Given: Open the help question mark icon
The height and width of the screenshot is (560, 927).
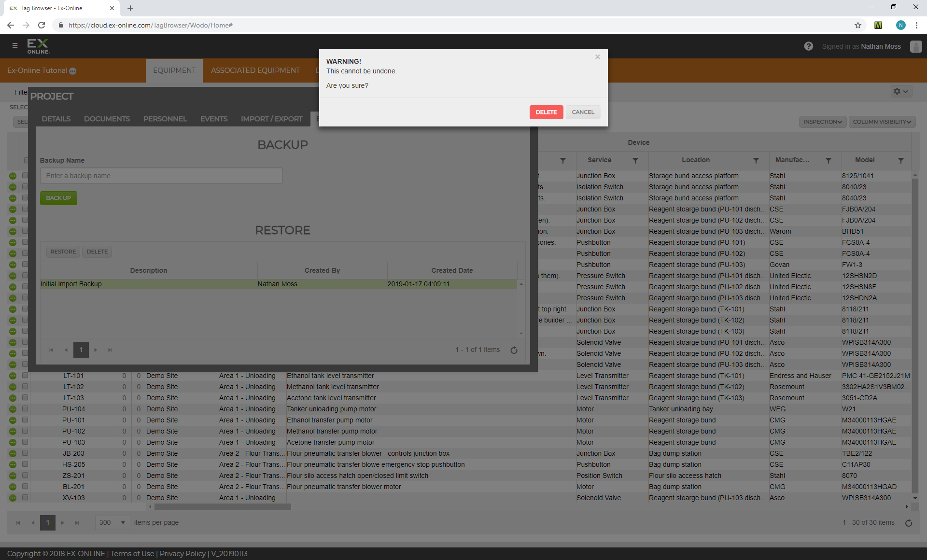Looking at the screenshot, I should (x=808, y=46).
